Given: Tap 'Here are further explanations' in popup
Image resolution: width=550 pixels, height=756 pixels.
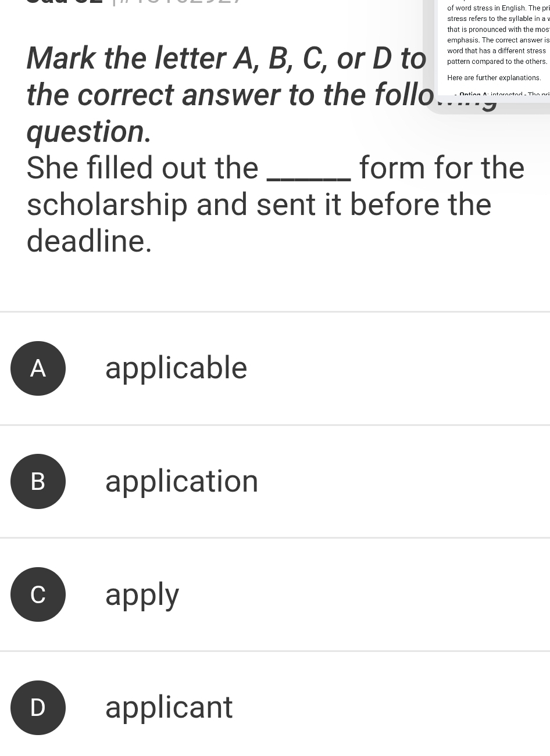Looking at the screenshot, I should pos(494,78).
